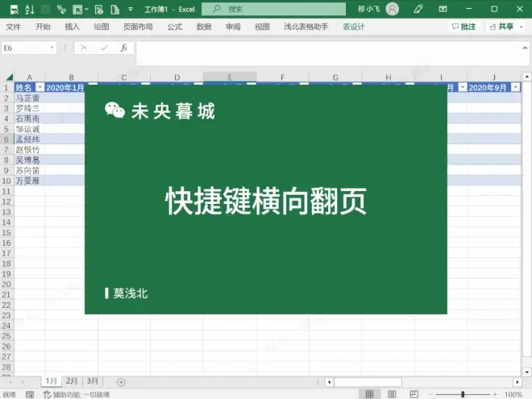Switch to the 页面布局 ribbon tab
532x399 pixels.
138,27
